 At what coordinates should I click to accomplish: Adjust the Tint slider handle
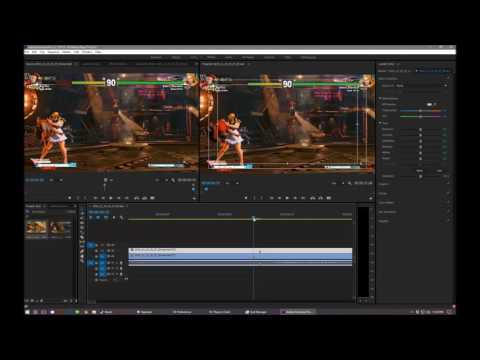pos(420,116)
